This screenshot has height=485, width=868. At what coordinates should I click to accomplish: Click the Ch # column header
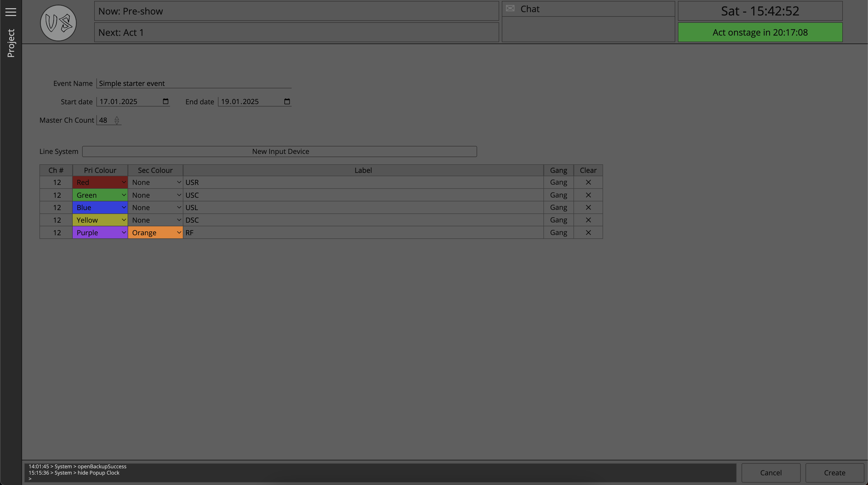[x=56, y=170]
